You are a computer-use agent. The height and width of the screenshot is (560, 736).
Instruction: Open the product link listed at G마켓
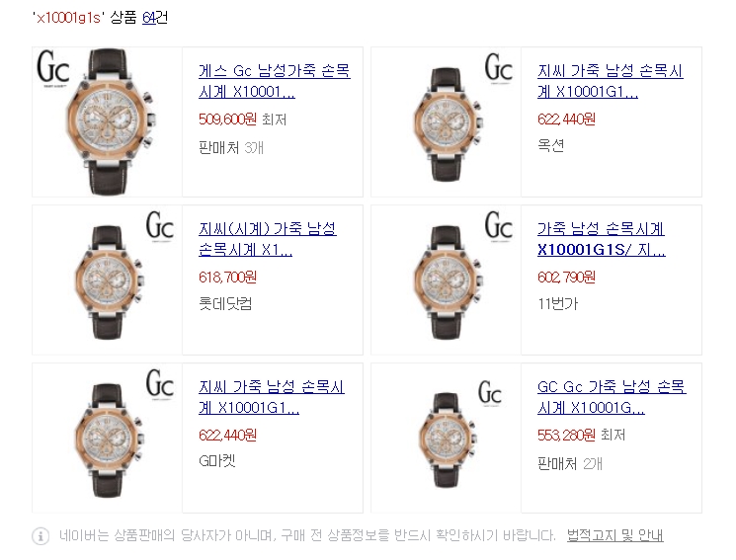pyautogui.click(x=272, y=397)
